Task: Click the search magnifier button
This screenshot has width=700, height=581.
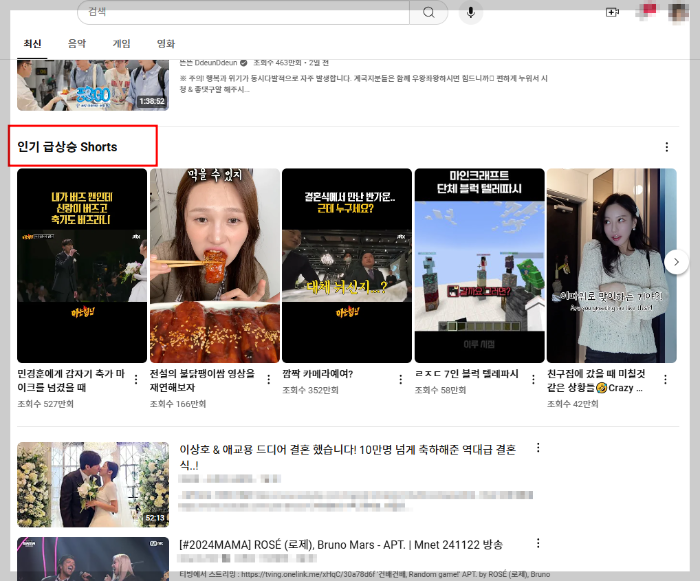Action: (x=429, y=12)
